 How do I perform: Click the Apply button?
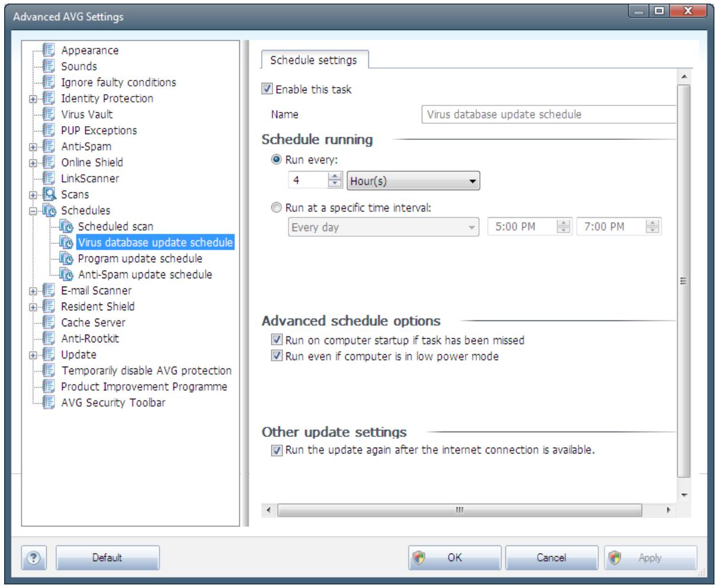pyautogui.click(x=650, y=558)
